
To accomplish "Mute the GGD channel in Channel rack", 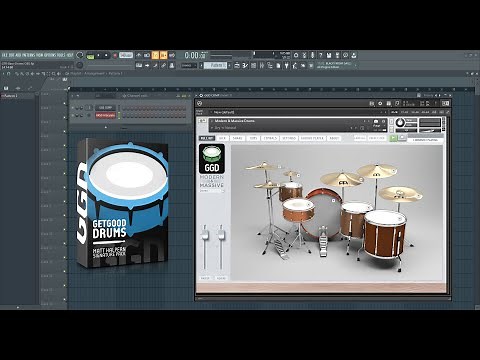I will point(73,108).
